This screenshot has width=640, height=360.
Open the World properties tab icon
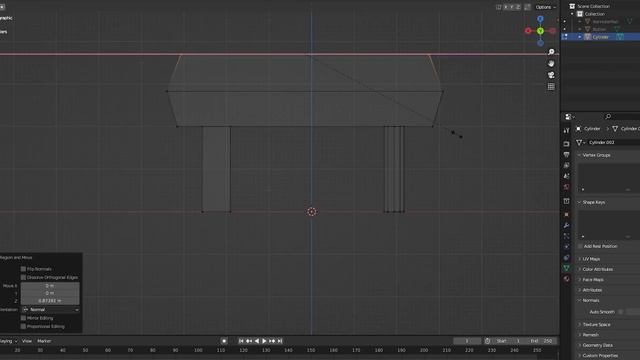click(566, 187)
